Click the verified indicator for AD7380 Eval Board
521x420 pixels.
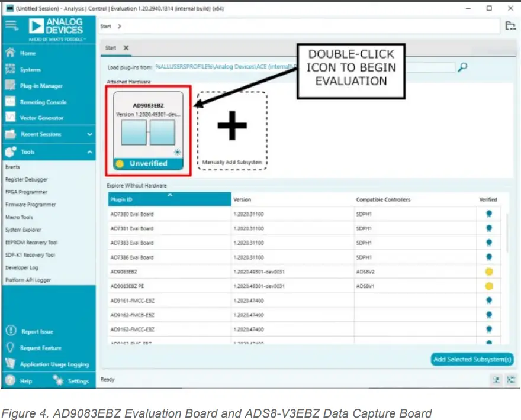[x=489, y=214]
